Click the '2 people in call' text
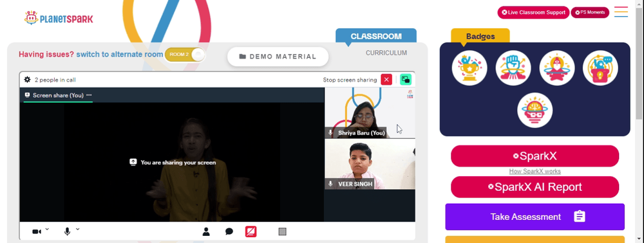This screenshot has width=644, height=243. pos(55,80)
